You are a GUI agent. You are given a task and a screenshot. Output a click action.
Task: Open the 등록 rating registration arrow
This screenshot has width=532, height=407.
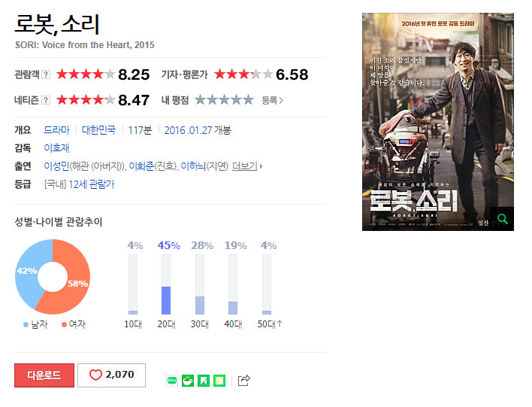[273, 100]
